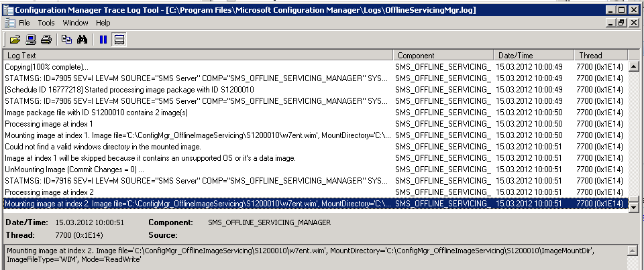Select 'Mounting image at index 1' row
Image resolution: width=644 pixels, height=270 pixels.
pos(316,135)
